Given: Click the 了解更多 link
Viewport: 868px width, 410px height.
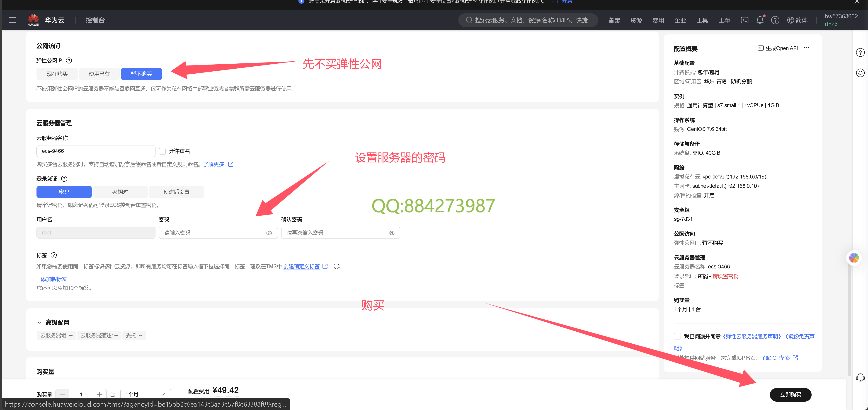Looking at the screenshot, I should coord(214,164).
